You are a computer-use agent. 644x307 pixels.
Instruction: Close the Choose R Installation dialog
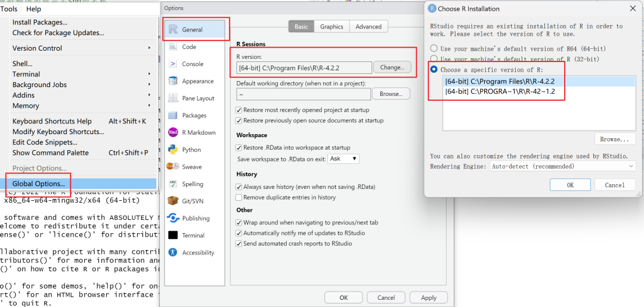(633, 8)
